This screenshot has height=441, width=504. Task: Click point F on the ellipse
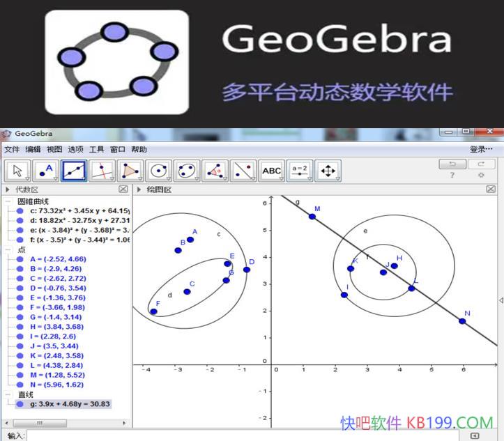[x=153, y=311]
